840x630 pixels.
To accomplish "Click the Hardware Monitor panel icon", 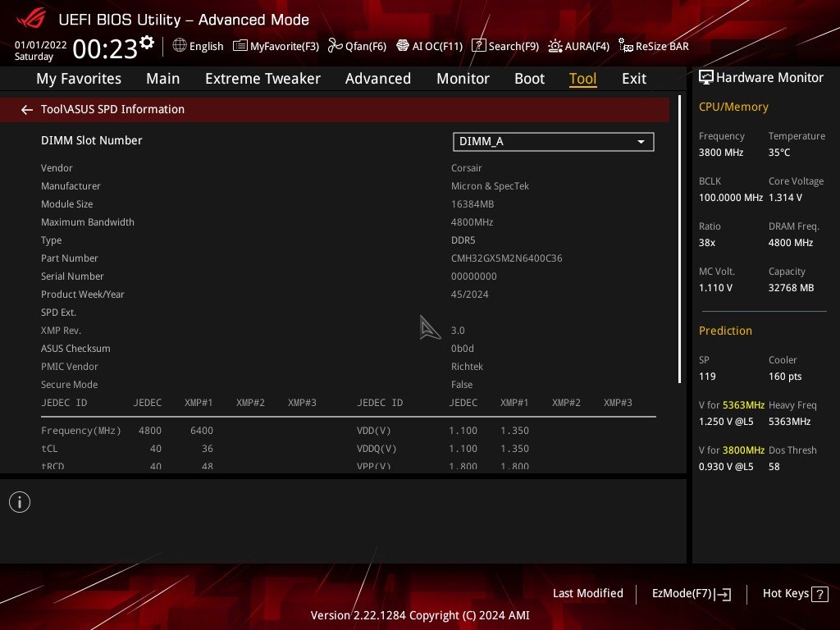I will coord(707,77).
